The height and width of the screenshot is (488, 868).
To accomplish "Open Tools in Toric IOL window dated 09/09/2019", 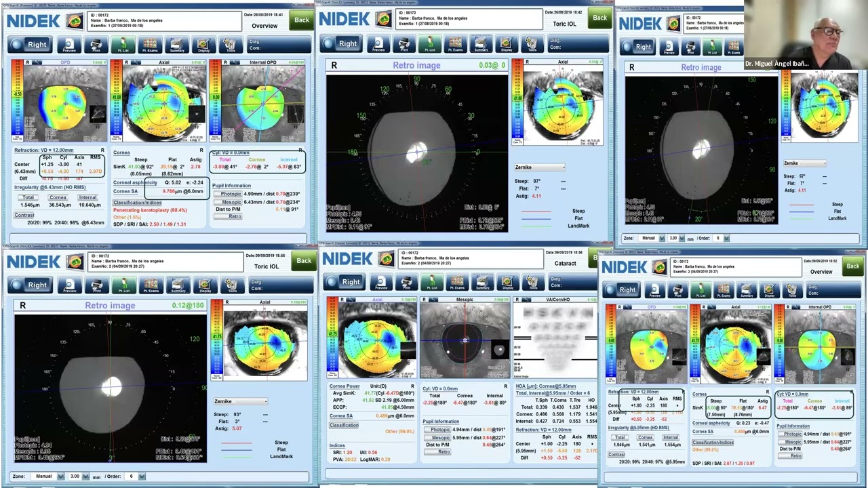I will 231,285.
